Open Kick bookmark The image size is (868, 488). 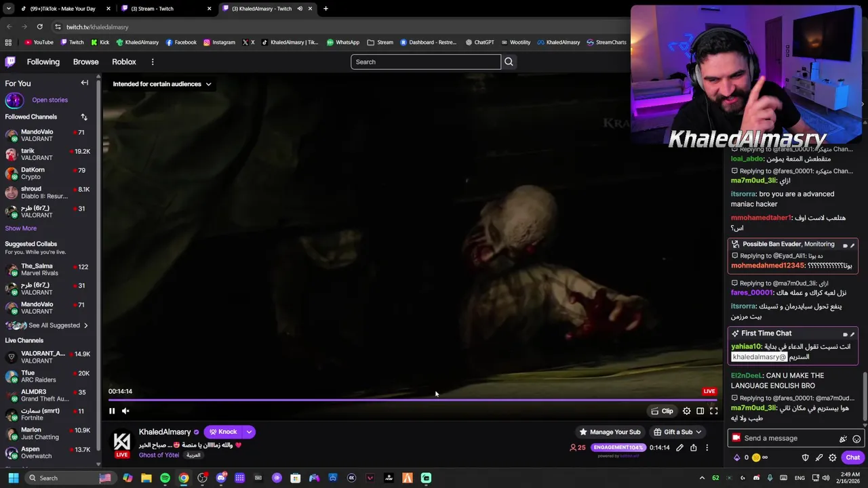pos(99,42)
